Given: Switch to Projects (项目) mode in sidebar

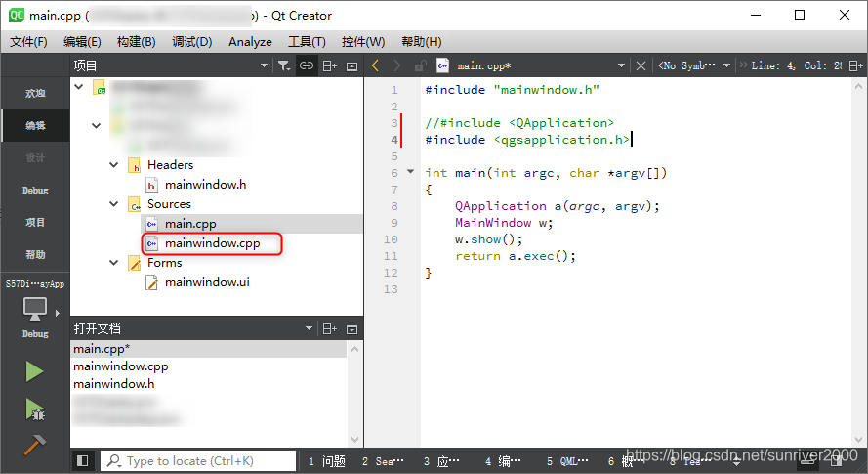Looking at the screenshot, I should [35, 222].
